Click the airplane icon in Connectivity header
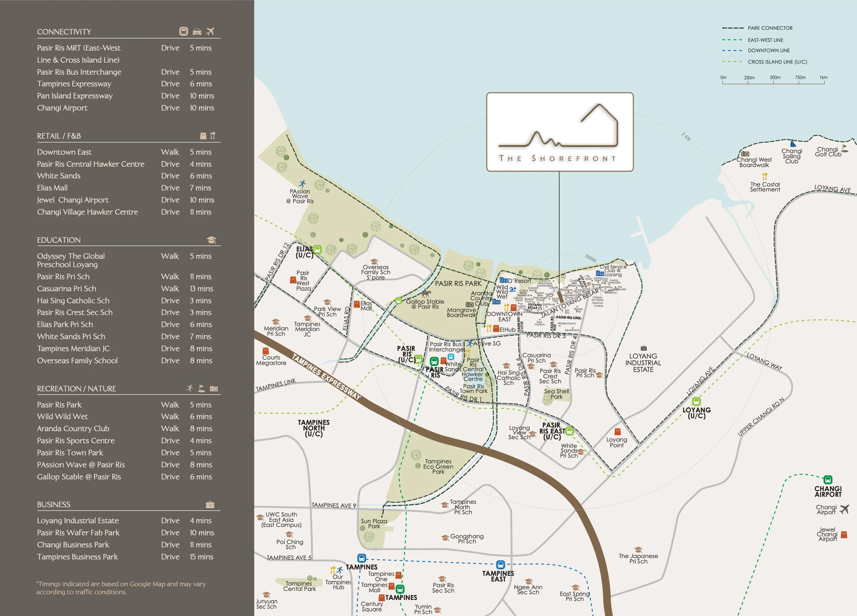Image resolution: width=857 pixels, height=616 pixels. [x=211, y=31]
